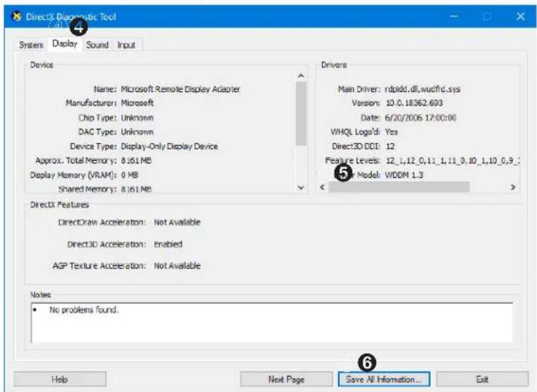Click Drivers panel scroll left arrow
The height and width of the screenshot is (392, 537).
tap(322, 187)
